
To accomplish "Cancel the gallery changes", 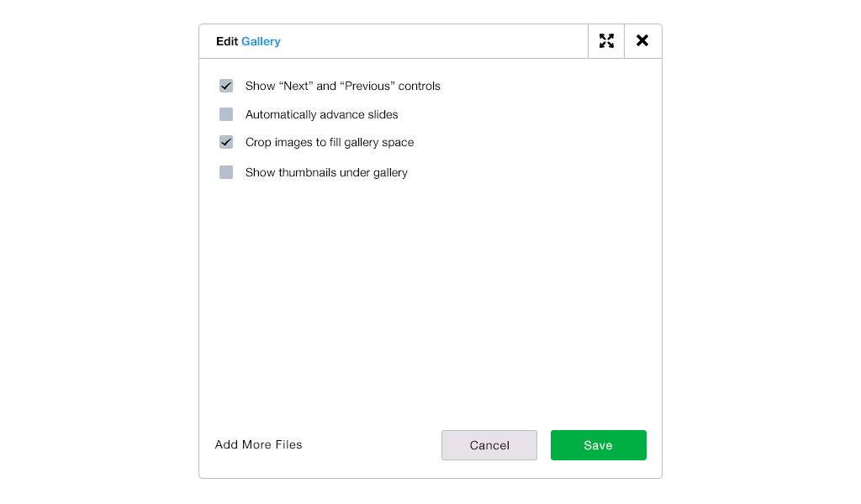I will (x=489, y=445).
